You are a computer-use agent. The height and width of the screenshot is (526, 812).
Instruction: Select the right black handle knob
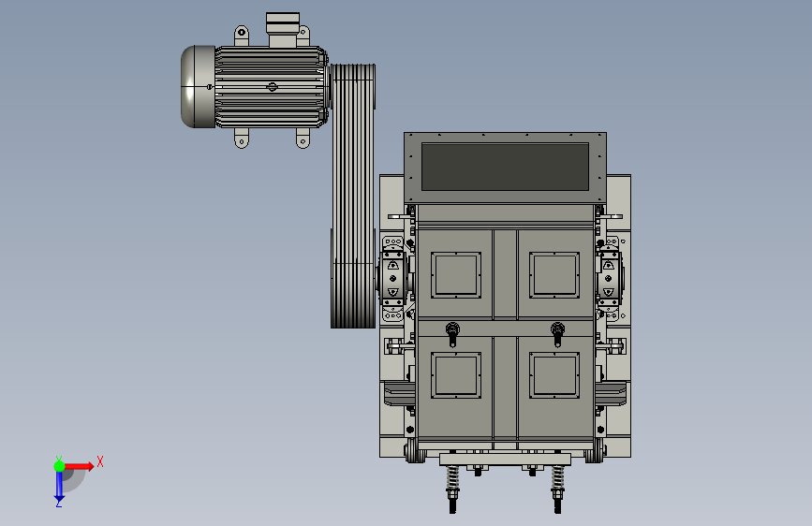557,334
